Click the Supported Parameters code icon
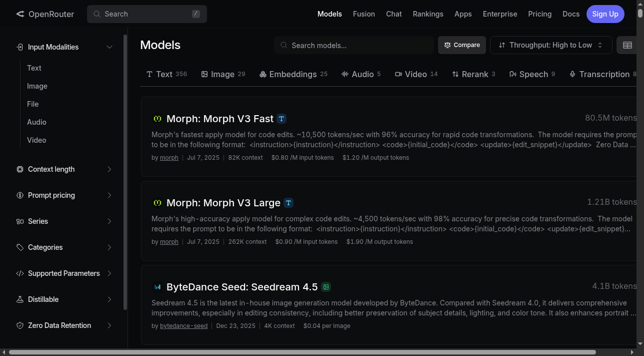The image size is (644, 356). pyautogui.click(x=20, y=273)
